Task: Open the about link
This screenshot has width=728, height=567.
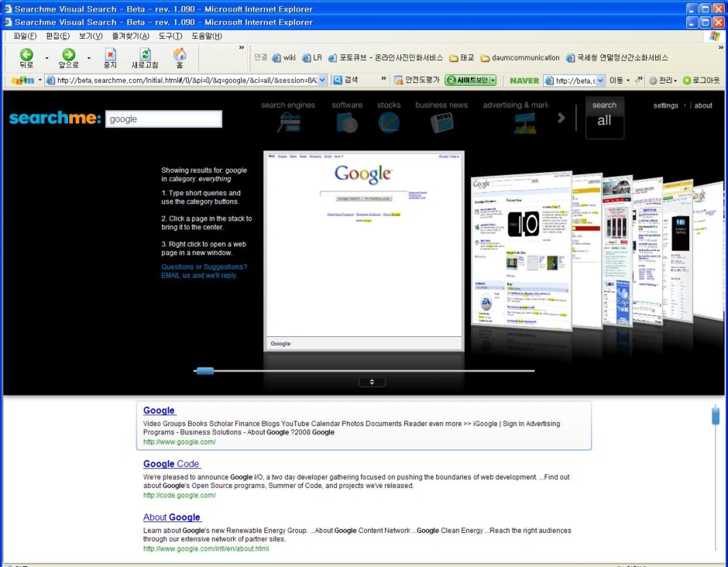Action: pos(703,105)
